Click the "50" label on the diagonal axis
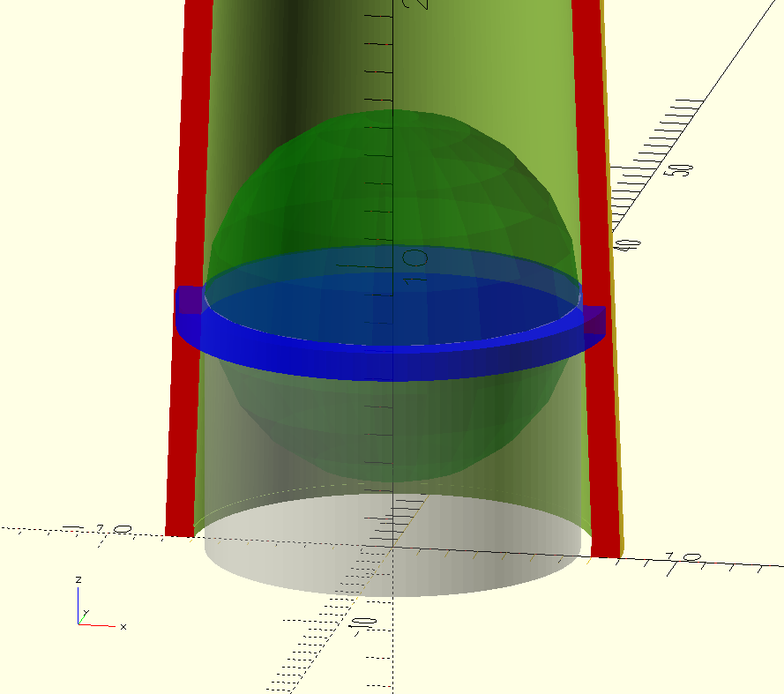 pos(678,170)
